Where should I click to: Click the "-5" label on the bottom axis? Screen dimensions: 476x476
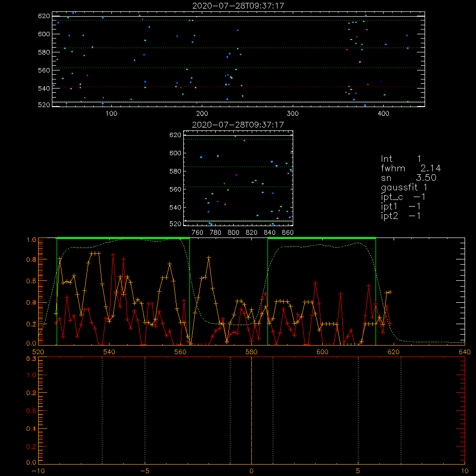(x=145, y=471)
